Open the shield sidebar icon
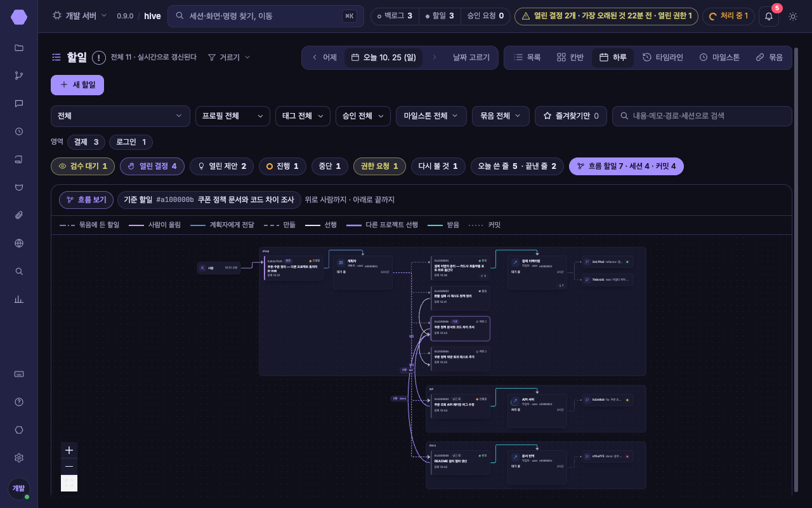812x508 pixels. click(19, 187)
